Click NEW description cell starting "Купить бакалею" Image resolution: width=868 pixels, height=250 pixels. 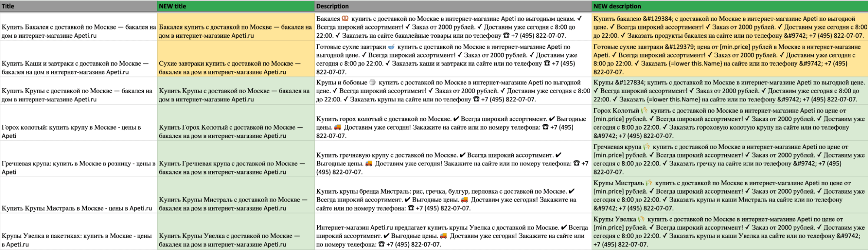(729, 27)
